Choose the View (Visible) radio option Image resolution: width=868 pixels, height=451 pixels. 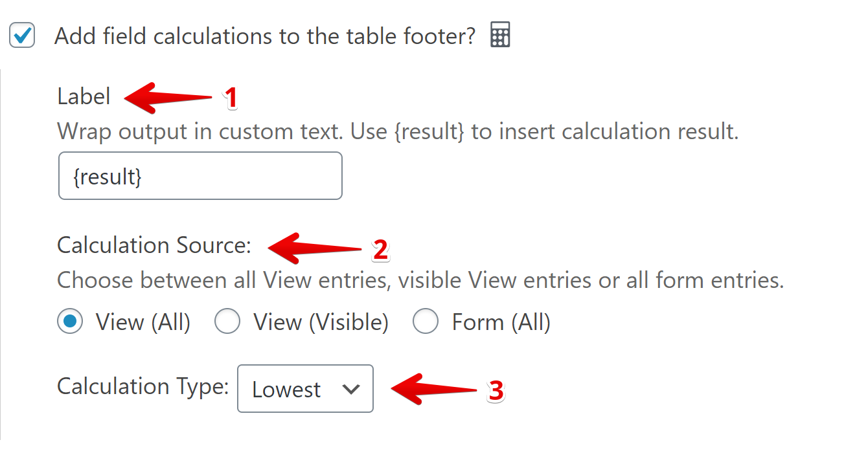pos(227,322)
